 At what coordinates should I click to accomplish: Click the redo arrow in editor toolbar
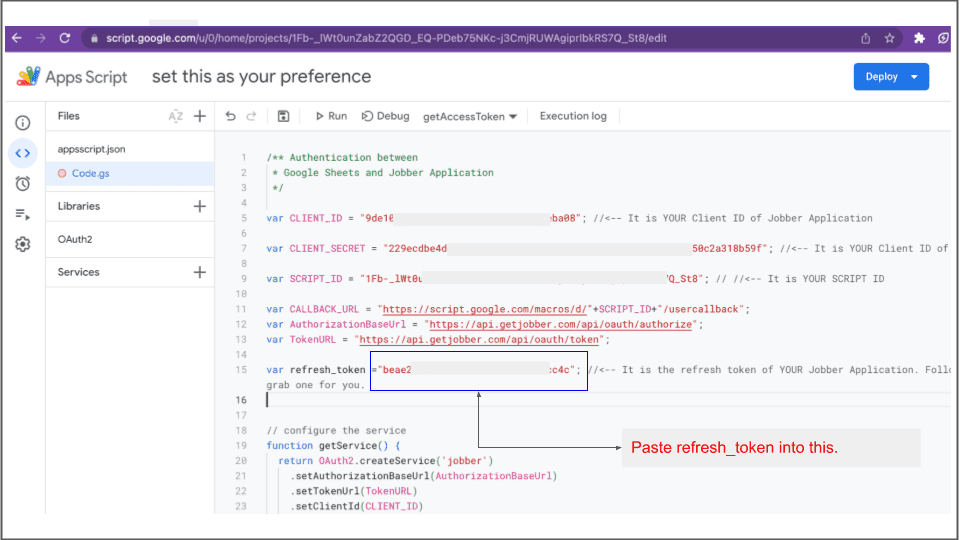click(x=252, y=116)
